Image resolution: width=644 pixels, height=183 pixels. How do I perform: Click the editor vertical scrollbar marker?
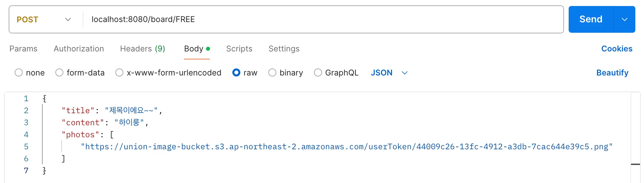tap(635, 164)
